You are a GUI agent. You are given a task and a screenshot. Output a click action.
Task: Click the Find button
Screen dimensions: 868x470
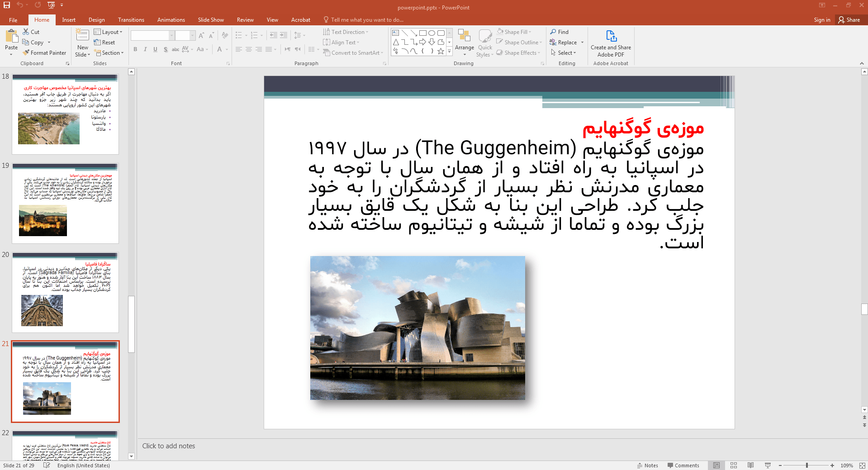pyautogui.click(x=560, y=32)
